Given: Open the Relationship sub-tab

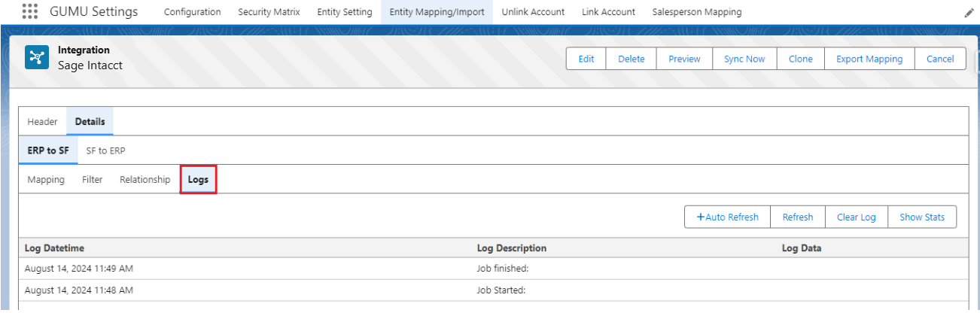Looking at the screenshot, I should coord(145,180).
